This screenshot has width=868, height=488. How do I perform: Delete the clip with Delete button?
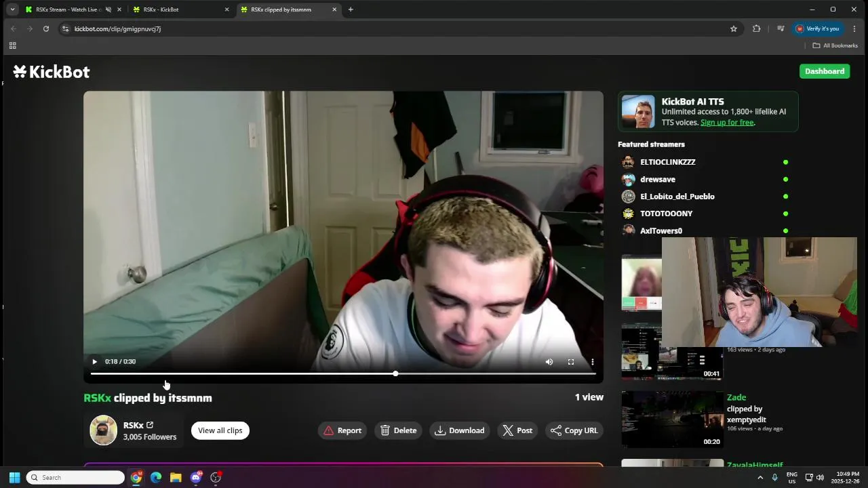(399, 430)
